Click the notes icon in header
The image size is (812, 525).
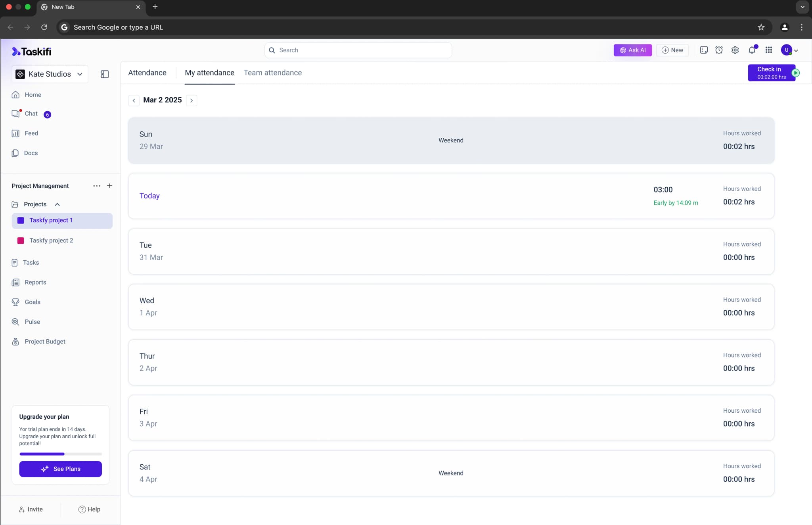pos(704,50)
